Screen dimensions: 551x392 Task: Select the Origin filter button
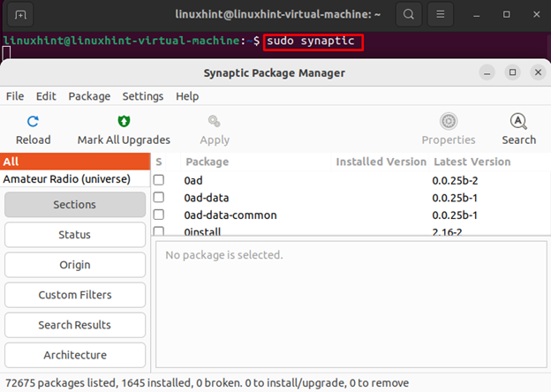pos(75,265)
